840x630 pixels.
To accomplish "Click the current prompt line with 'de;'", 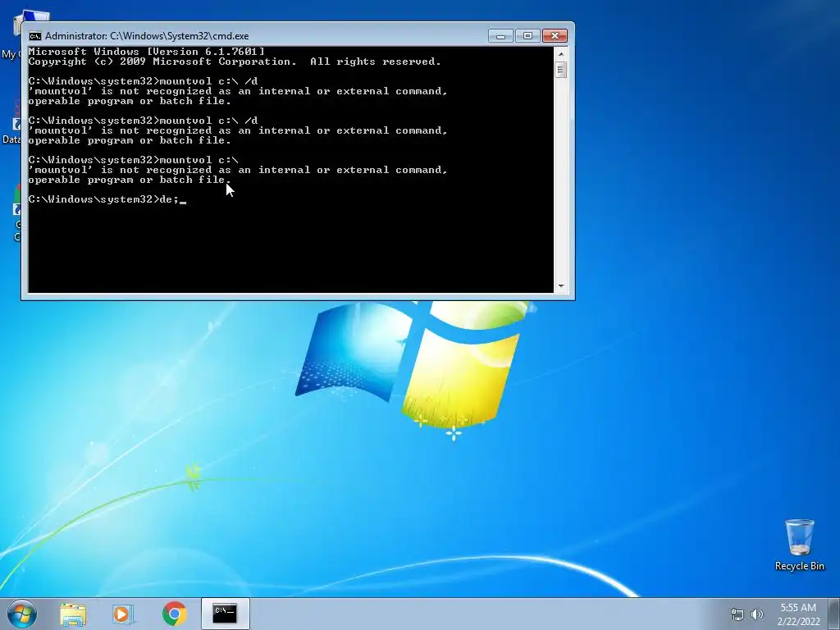I will click(x=107, y=199).
